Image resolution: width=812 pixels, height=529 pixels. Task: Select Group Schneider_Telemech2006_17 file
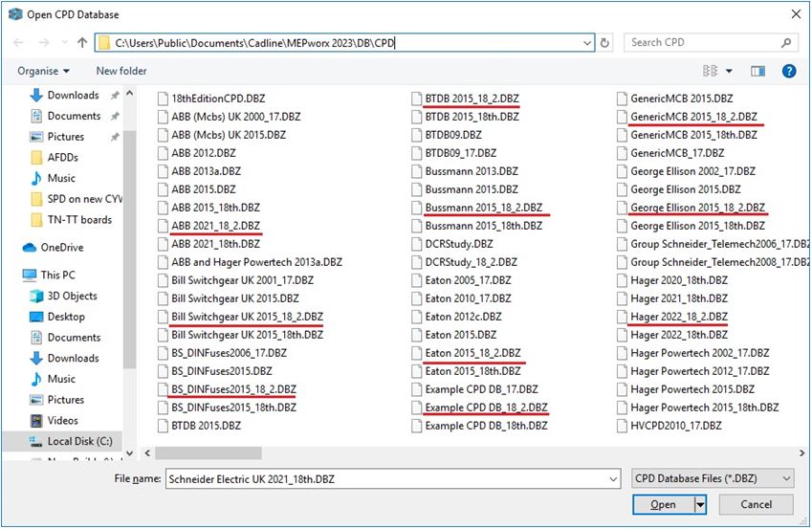pos(719,244)
